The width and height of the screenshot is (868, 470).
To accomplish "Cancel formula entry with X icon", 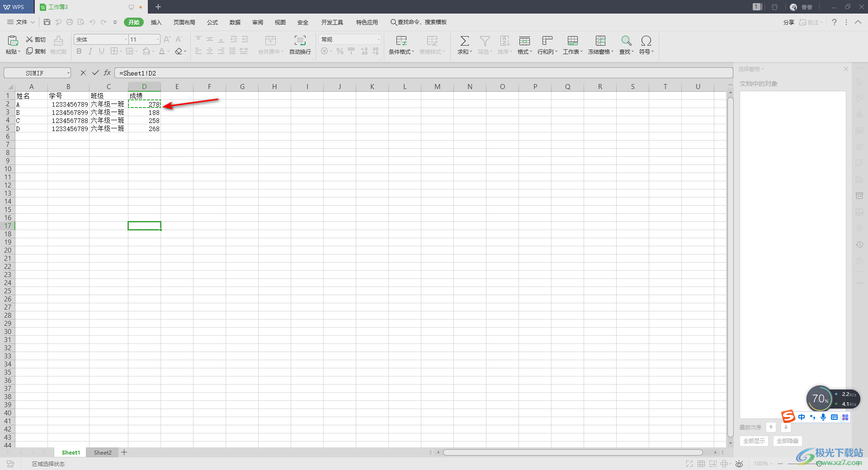I will (x=83, y=73).
